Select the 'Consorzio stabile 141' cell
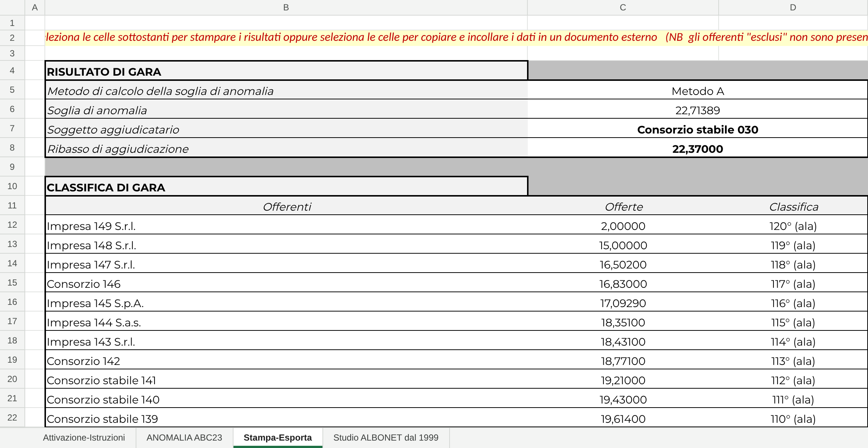The height and width of the screenshot is (448, 868). point(286,380)
